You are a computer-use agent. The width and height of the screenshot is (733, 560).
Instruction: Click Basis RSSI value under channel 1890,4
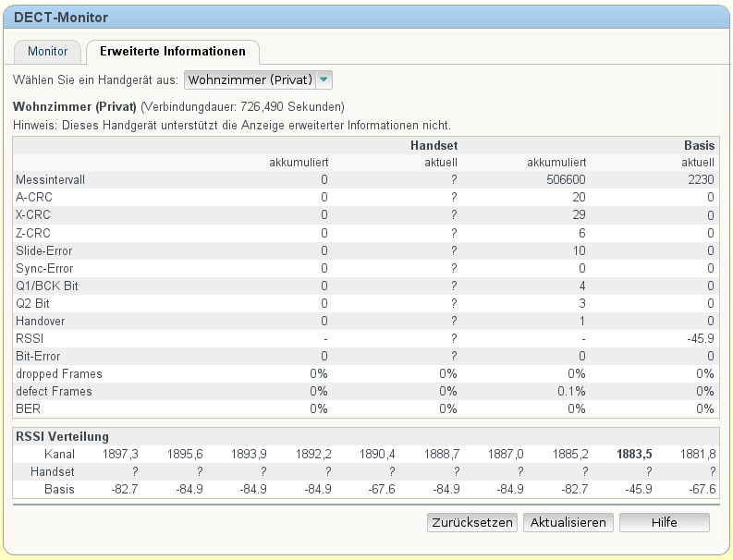(382, 490)
